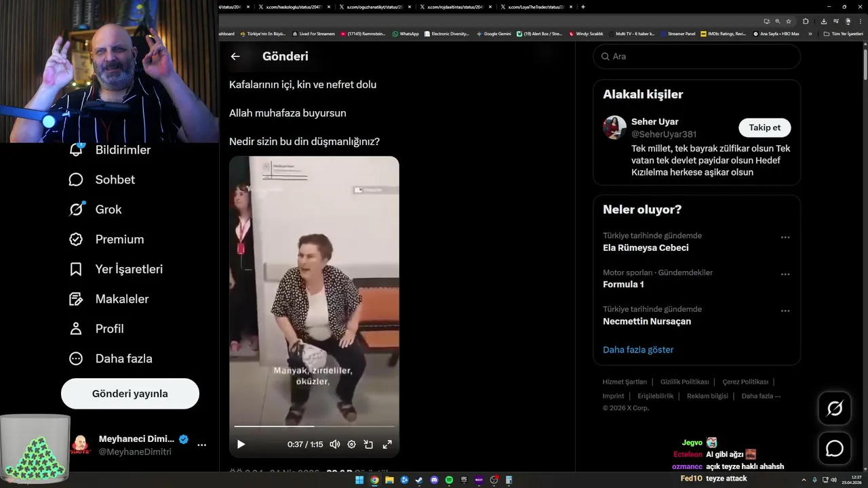This screenshot has height=488, width=868.
Task: Mute the video with the speaker icon
Action: (x=334, y=445)
